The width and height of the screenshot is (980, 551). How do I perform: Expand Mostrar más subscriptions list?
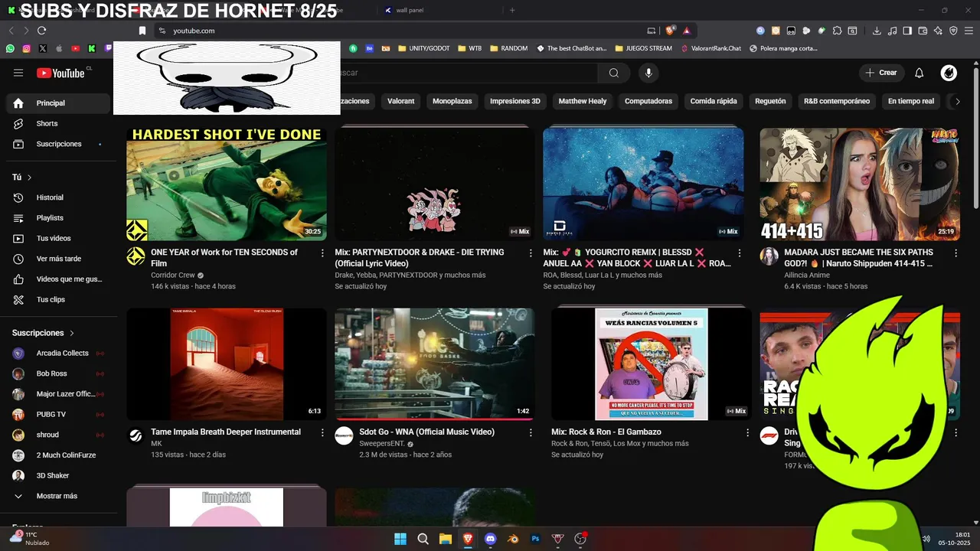[x=60, y=496]
